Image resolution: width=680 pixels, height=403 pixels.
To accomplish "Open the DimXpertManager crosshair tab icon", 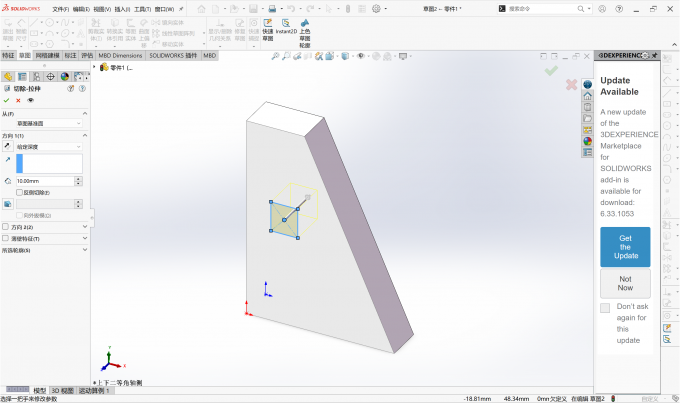I will [x=50, y=77].
